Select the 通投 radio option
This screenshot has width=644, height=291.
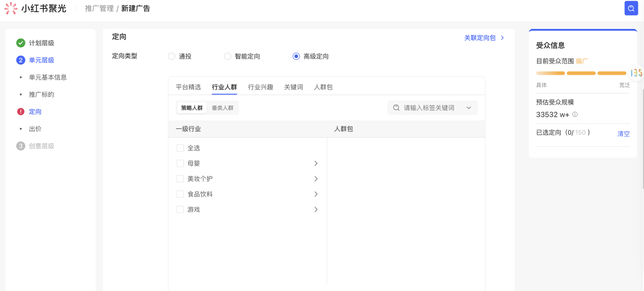172,56
